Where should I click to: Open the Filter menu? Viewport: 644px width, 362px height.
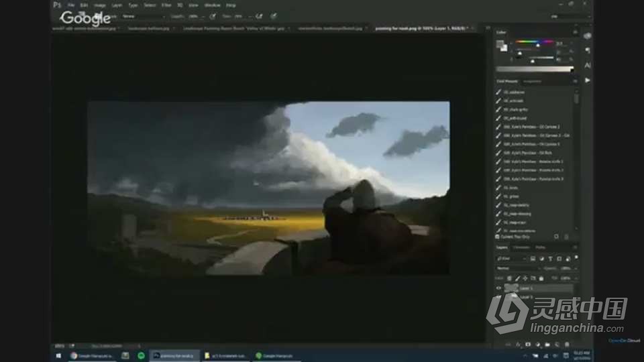(166, 5)
